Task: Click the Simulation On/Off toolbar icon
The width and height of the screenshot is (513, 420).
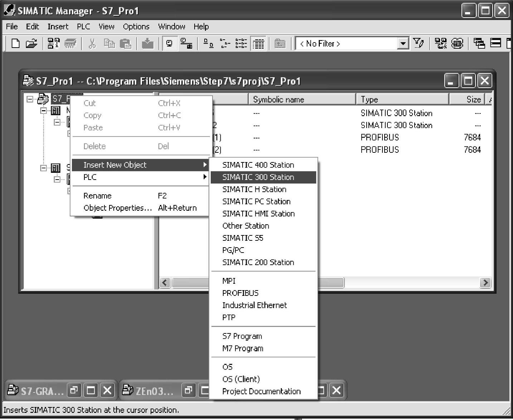Action: (x=457, y=44)
